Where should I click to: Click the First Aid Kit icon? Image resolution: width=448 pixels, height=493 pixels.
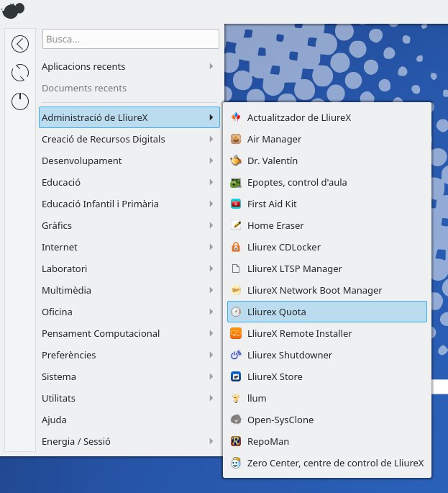(x=235, y=204)
